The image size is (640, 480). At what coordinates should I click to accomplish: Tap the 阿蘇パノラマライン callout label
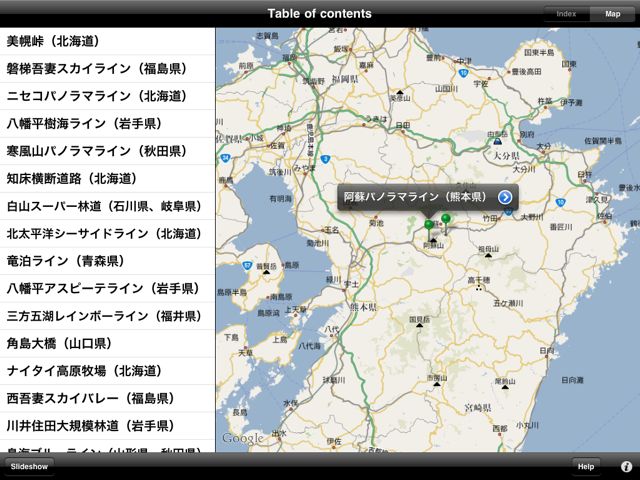tap(416, 197)
